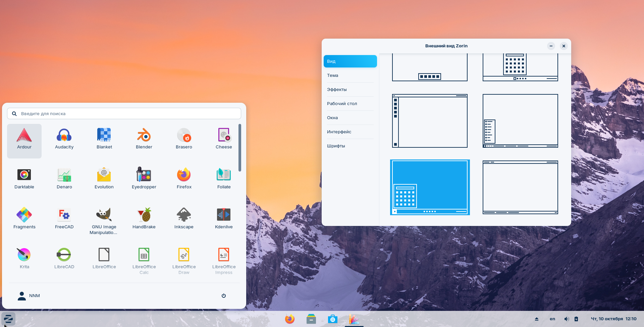Screen dimensions: 644x327
Task: Launch FreeCAD
Action: pyautogui.click(x=64, y=221)
